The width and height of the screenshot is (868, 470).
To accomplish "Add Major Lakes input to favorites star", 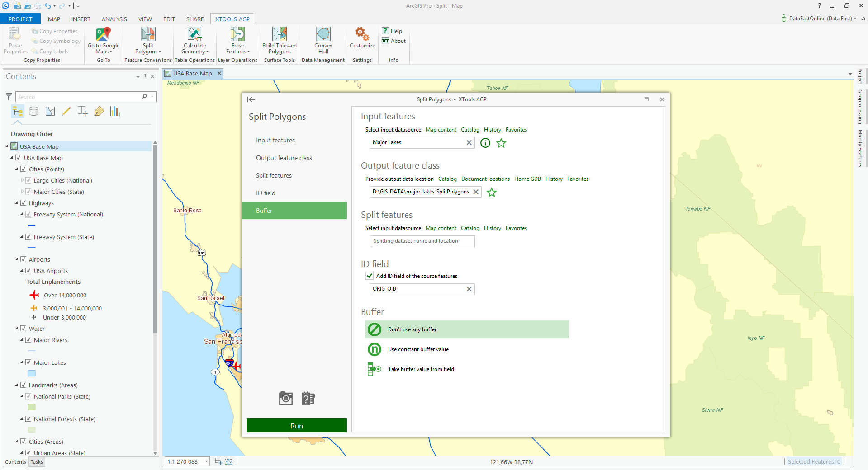I will (x=501, y=143).
